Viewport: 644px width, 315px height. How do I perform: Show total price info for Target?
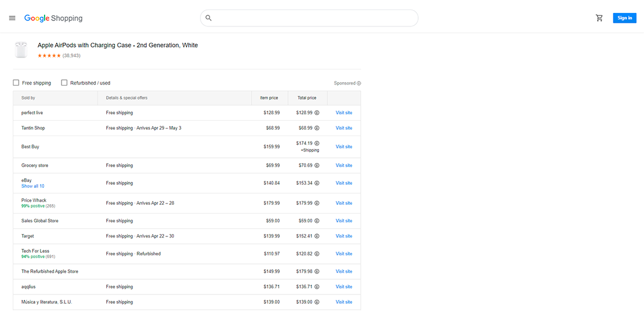(317, 236)
